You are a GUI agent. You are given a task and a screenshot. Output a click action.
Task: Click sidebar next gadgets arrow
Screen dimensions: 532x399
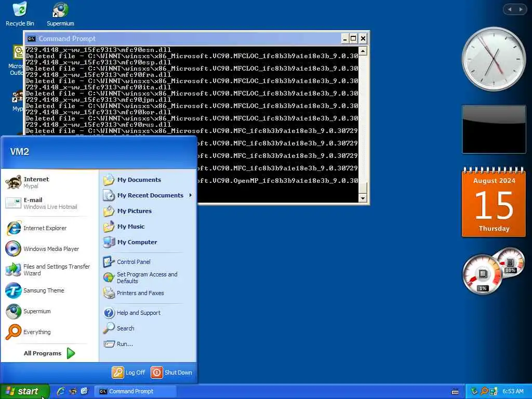(521, 9)
